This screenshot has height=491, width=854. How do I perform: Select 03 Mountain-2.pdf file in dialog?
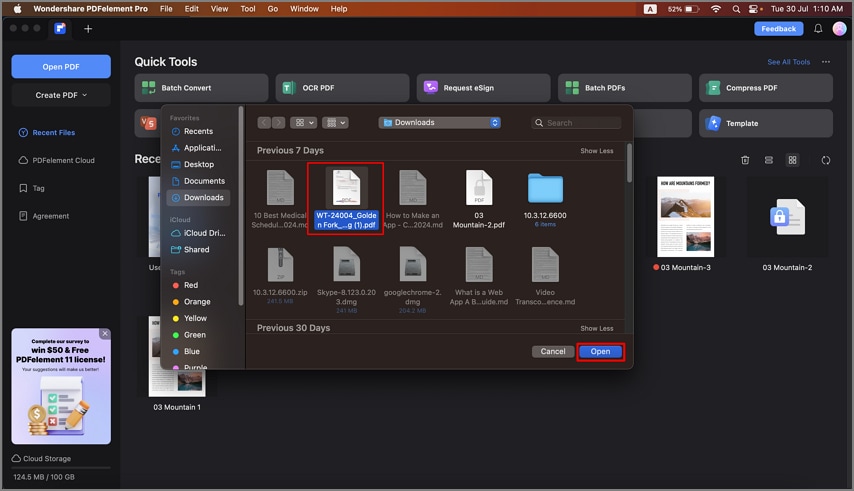479,199
